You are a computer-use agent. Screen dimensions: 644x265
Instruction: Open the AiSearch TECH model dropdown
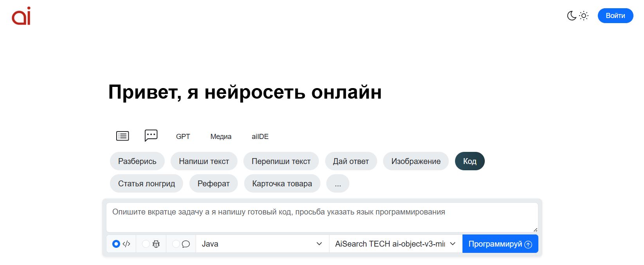point(396,244)
